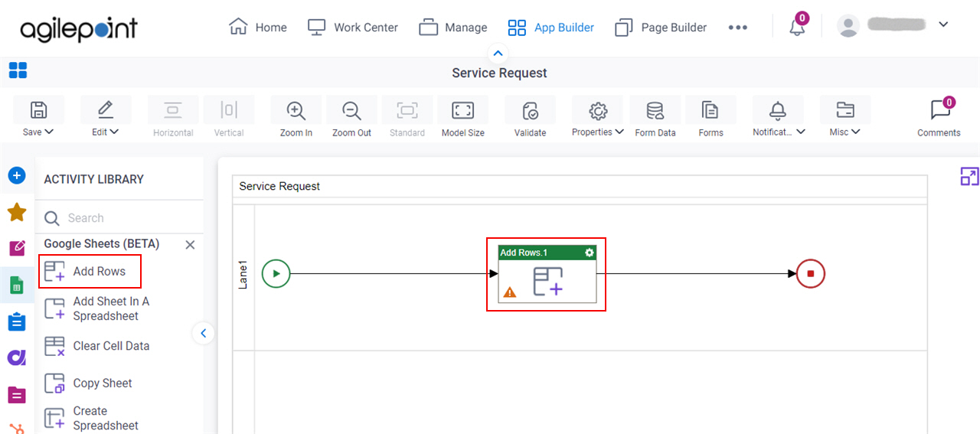
Task: Click the Horizontal align tool
Action: tap(173, 116)
